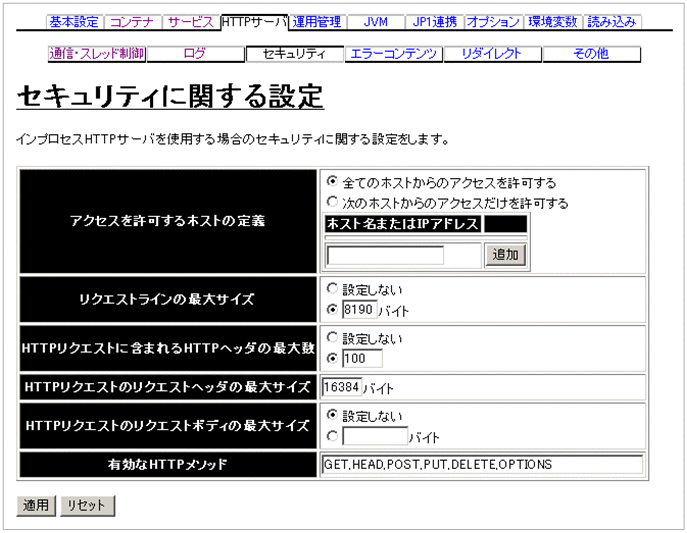Open the 読み込み tab
Viewport: 687px width, 533px height.
click(x=612, y=21)
